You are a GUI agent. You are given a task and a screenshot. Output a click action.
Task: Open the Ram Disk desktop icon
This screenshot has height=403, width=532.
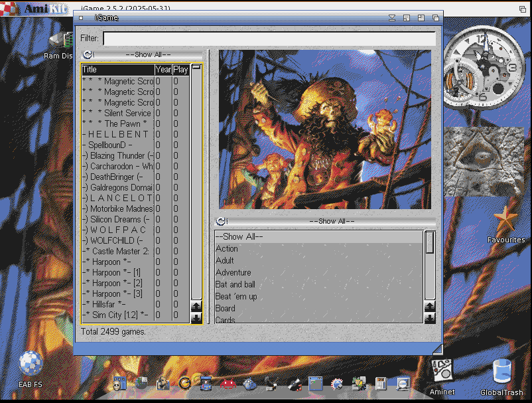(x=60, y=40)
